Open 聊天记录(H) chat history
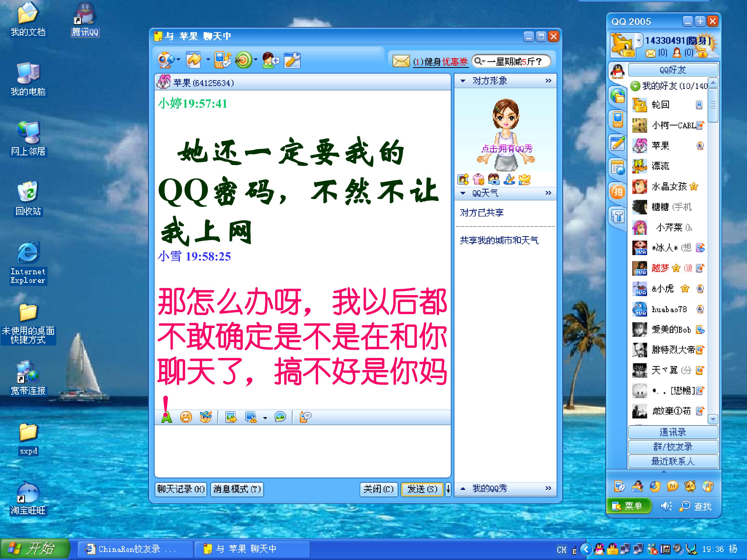Image resolution: width=747 pixels, height=560 pixels. (x=181, y=489)
